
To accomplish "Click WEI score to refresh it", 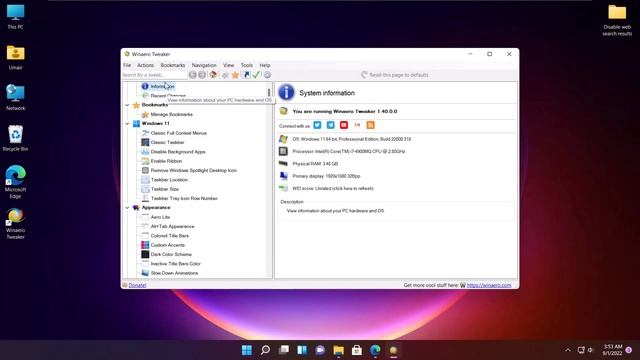I will (333, 189).
